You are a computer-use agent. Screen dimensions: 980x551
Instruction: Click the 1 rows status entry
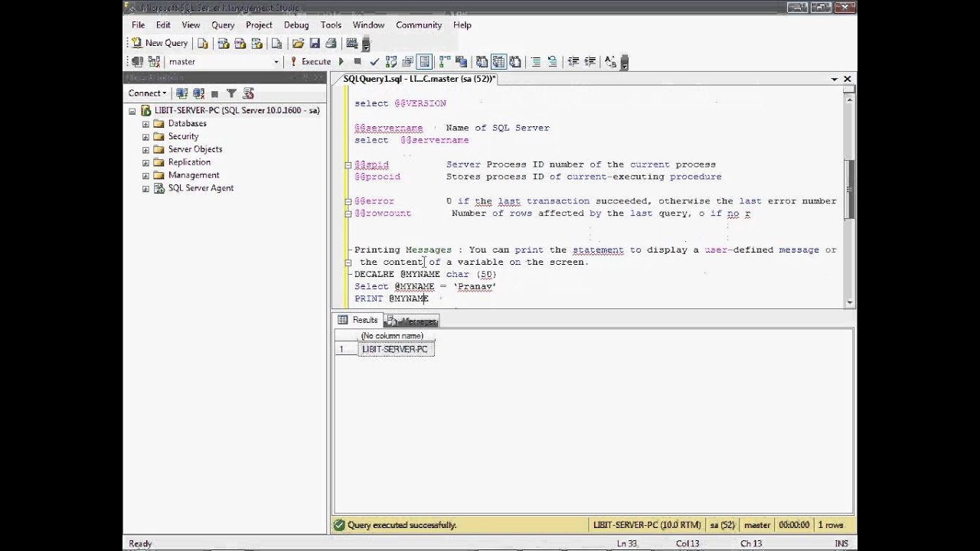831,525
